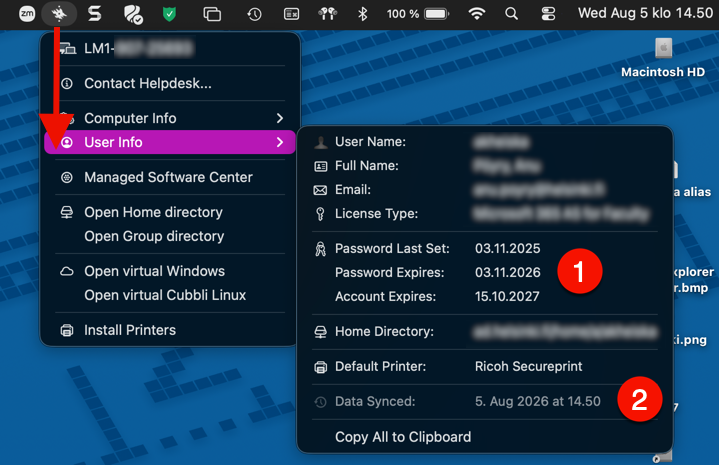Open the Computer Info submenu
Viewport: 719px width, 465px height.
(x=170, y=118)
